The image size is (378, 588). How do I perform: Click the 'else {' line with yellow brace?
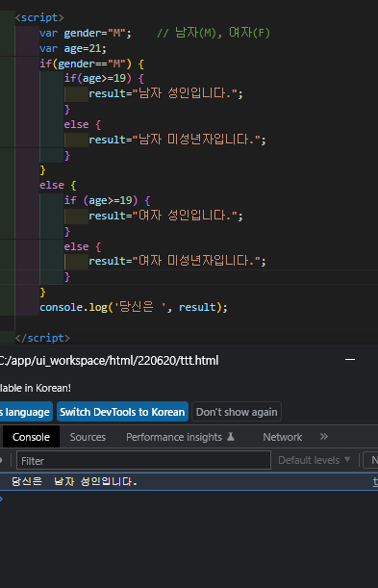pos(58,185)
